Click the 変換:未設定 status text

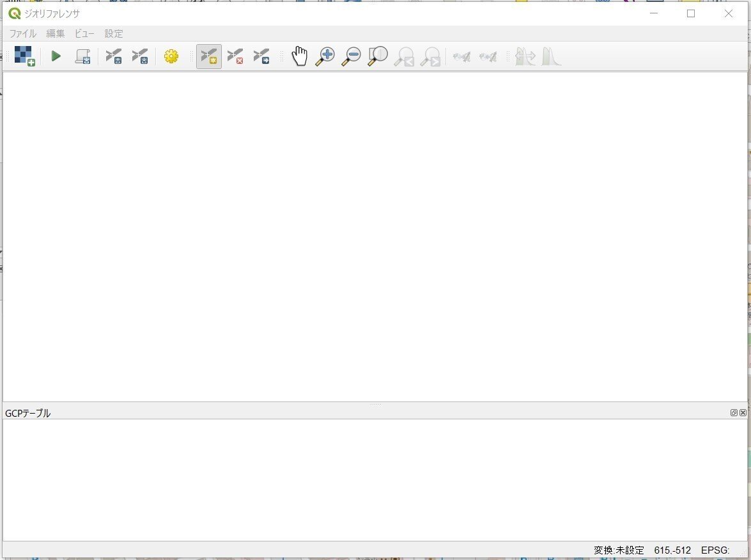[x=619, y=550]
